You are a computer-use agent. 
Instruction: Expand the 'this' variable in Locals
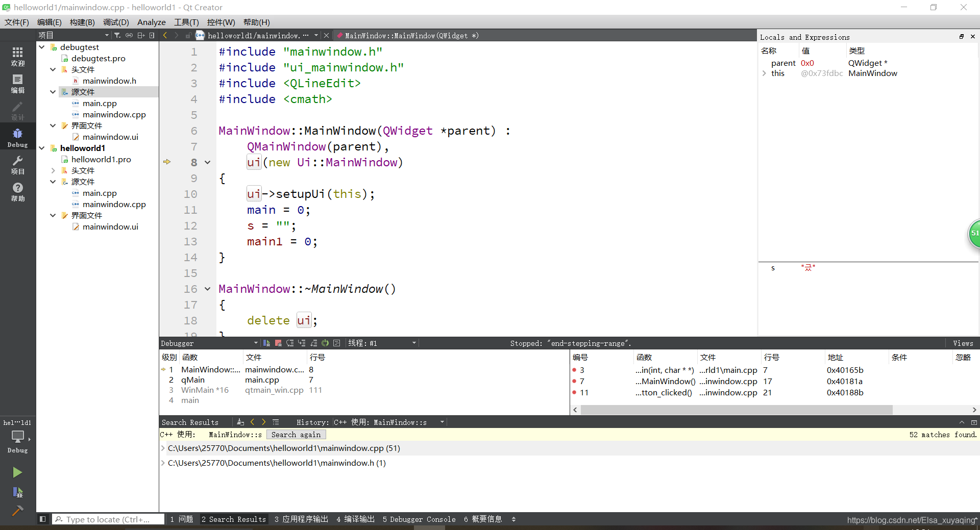tap(764, 73)
